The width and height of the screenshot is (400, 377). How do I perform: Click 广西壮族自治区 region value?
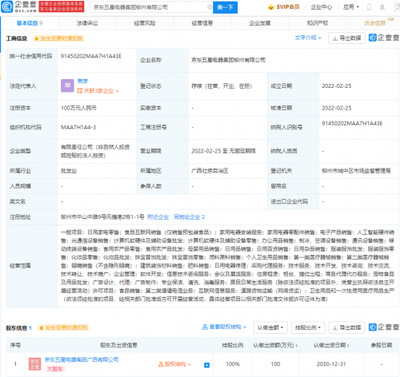coord(210,171)
